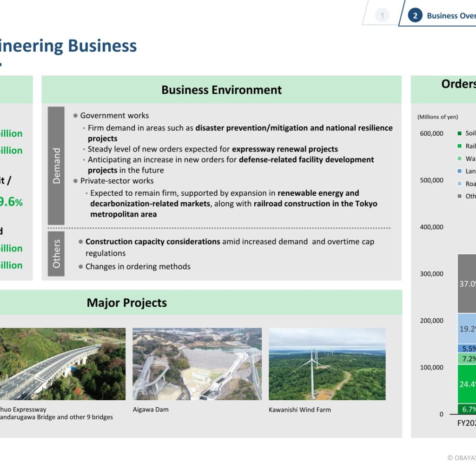
Task: Click the disaster prevention/mitigation line
Action: coord(238,133)
